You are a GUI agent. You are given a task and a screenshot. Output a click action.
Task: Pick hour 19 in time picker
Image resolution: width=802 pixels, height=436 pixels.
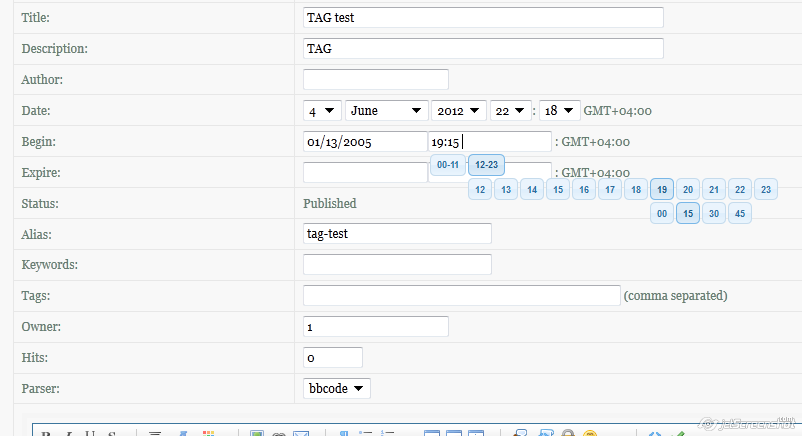[662, 189]
